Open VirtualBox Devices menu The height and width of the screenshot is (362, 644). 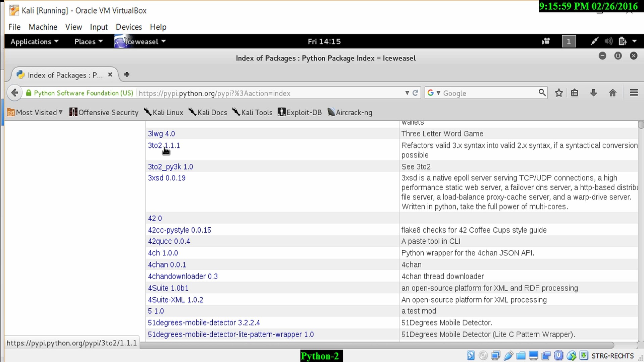click(x=129, y=27)
